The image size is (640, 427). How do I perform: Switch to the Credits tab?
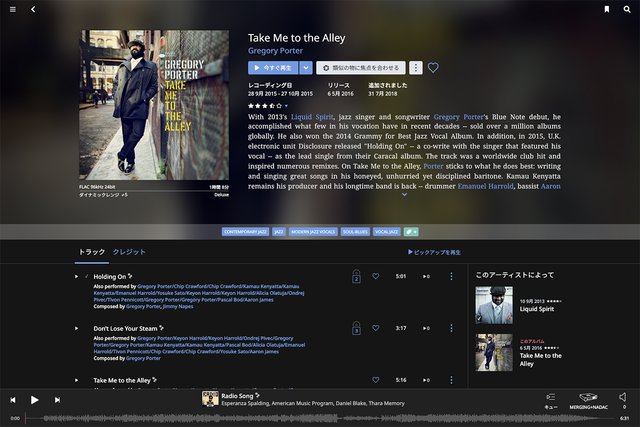click(129, 252)
